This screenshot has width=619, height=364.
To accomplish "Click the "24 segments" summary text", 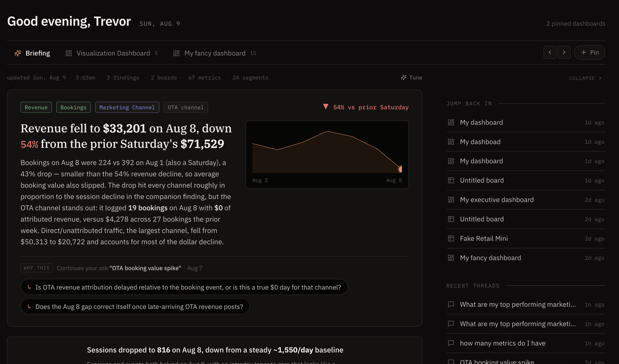I will coord(250,78).
